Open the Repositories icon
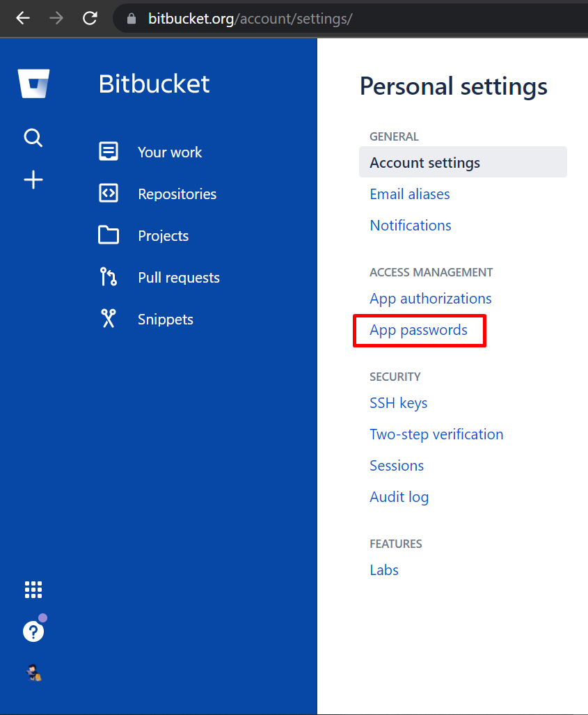The width and height of the screenshot is (588, 715). click(x=109, y=194)
